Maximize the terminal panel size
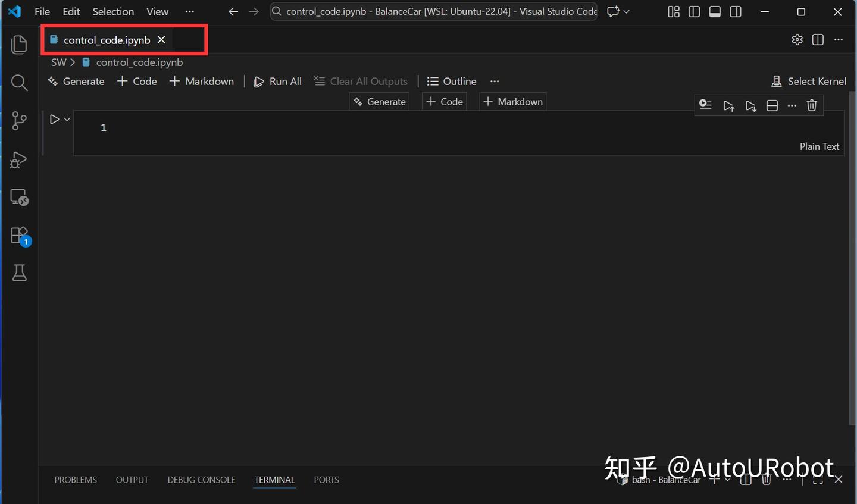 click(x=818, y=479)
